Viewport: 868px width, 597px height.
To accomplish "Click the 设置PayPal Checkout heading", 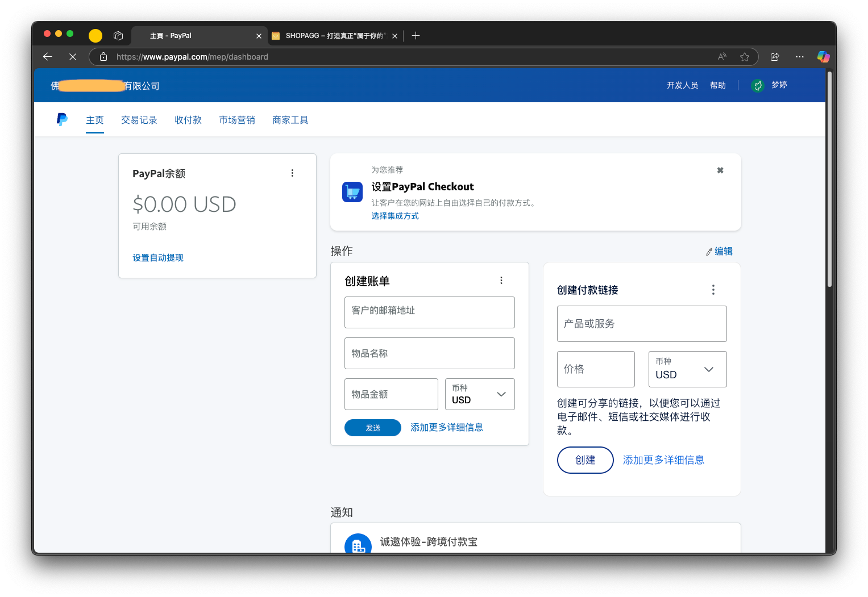I will [x=422, y=187].
